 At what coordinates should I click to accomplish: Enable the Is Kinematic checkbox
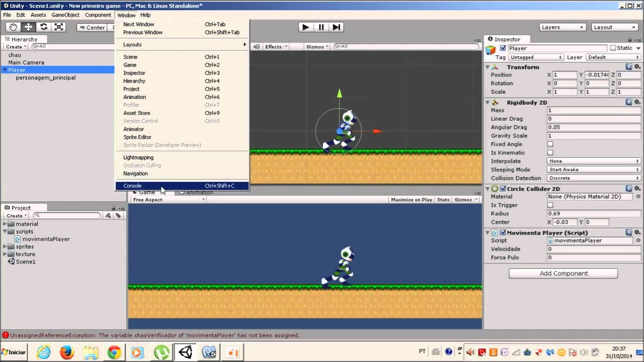[550, 153]
